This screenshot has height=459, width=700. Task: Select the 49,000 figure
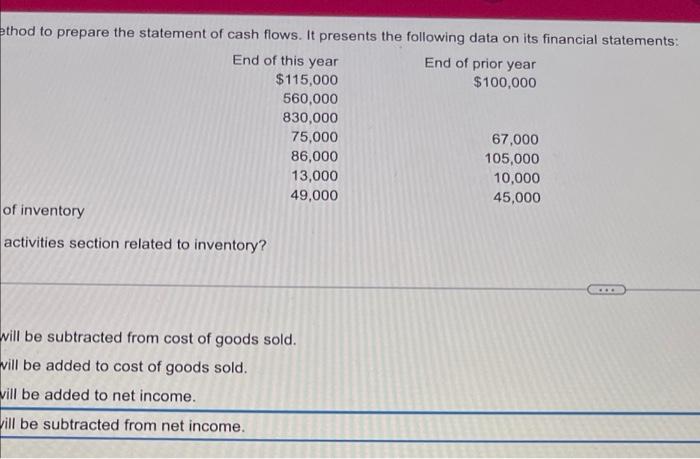[x=314, y=195]
